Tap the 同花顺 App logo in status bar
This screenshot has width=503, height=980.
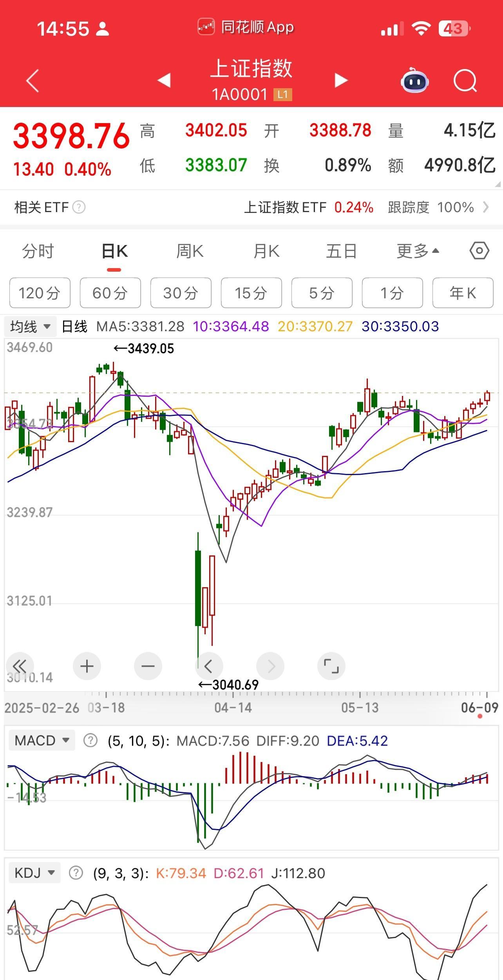click(206, 27)
